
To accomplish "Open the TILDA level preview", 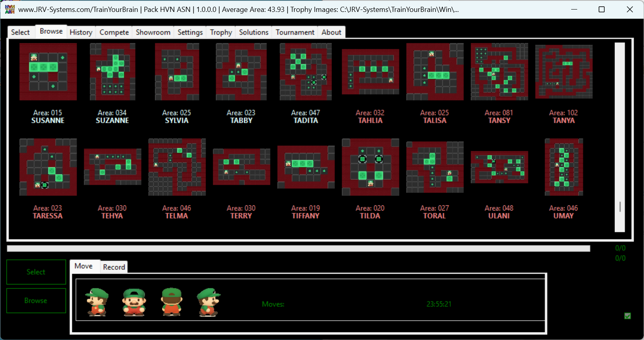I will [370, 167].
